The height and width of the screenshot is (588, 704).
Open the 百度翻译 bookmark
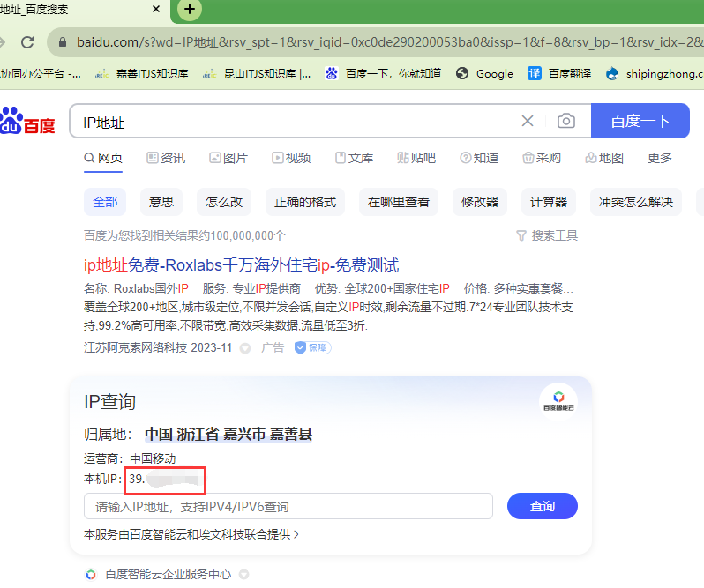559,73
